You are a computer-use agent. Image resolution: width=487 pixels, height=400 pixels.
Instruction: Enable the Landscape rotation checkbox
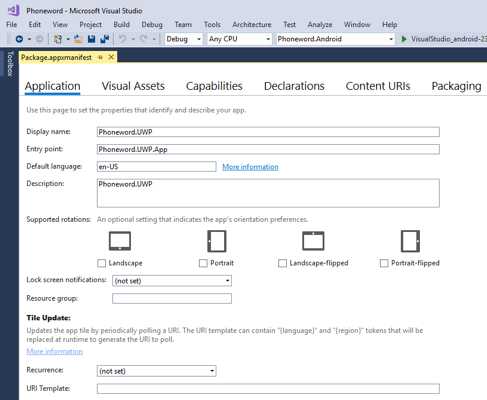(x=101, y=263)
